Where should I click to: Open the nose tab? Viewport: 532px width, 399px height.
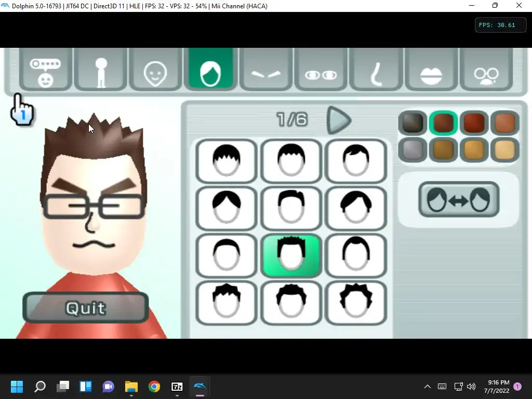[376, 70]
